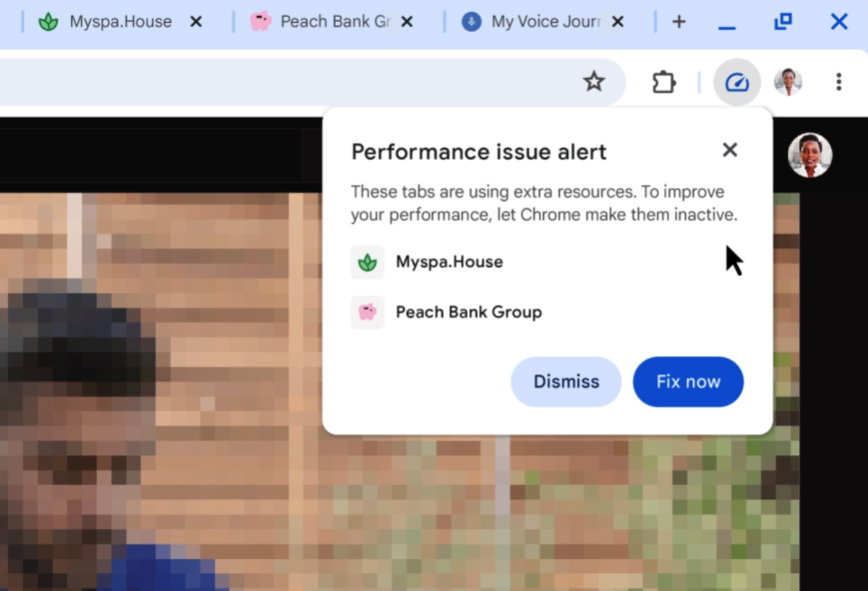Click the Performance speedometer toolbar icon
Viewport: 868px width, 591px height.
pos(737,82)
